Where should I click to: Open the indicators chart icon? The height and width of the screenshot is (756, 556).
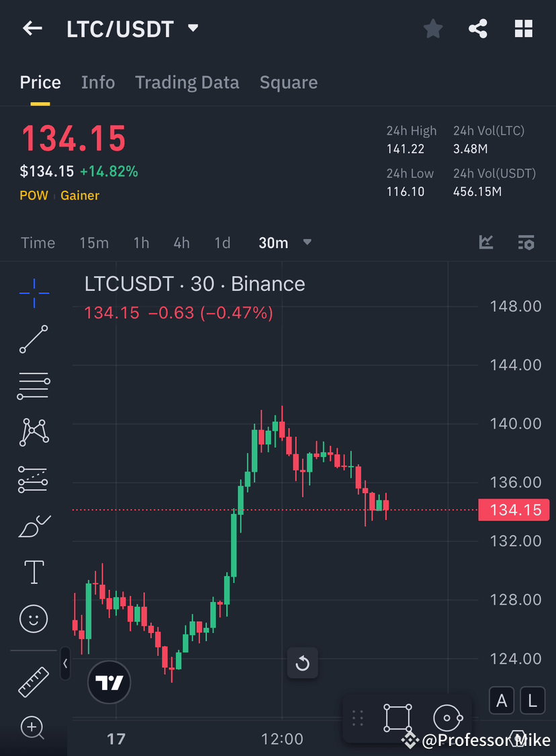pos(485,243)
